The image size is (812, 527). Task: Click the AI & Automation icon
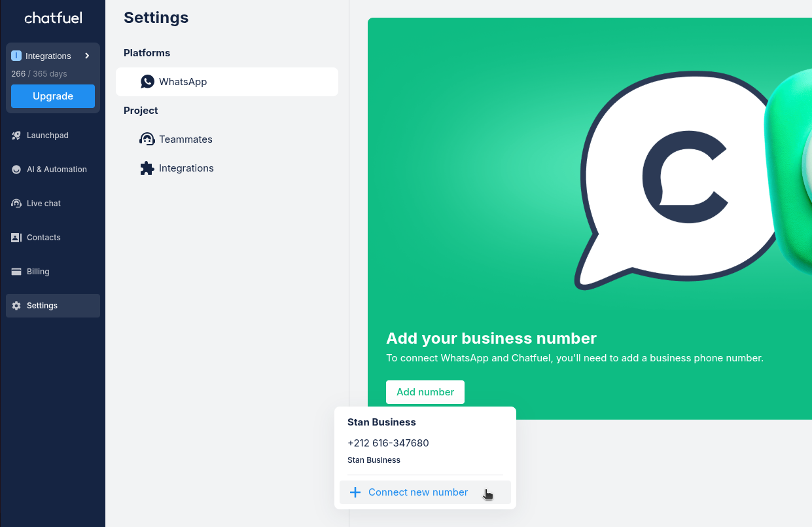(16, 170)
